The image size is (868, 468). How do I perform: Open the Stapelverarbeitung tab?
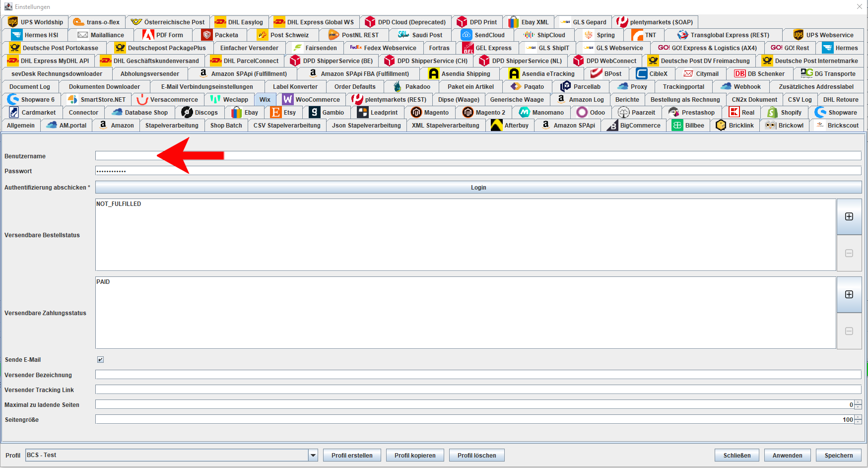click(x=172, y=125)
